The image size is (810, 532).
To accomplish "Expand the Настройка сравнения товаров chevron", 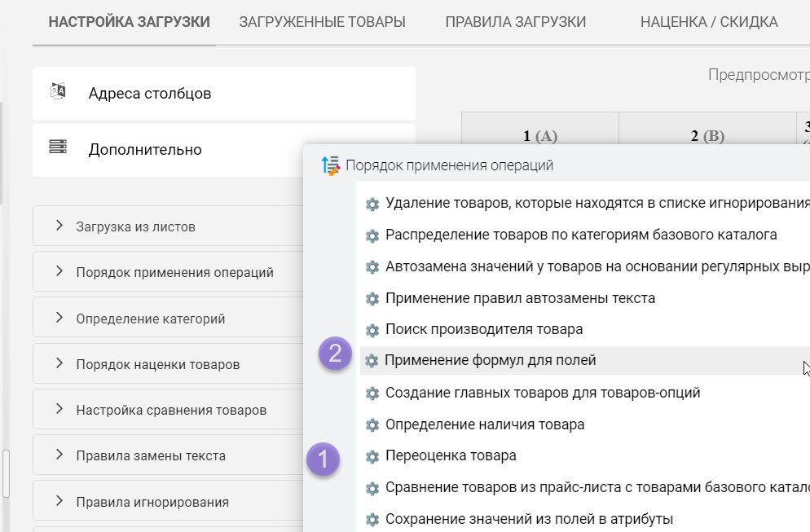I will click(x=59, y=409).
